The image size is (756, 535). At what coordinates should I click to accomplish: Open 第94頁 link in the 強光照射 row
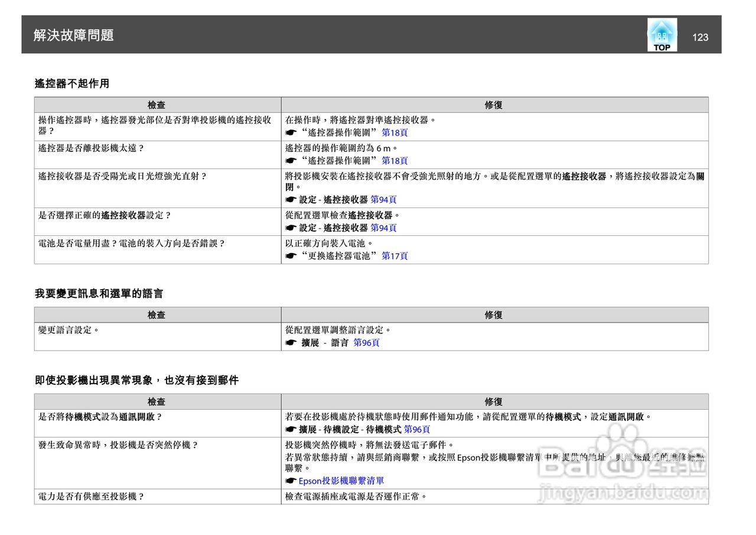383,200
